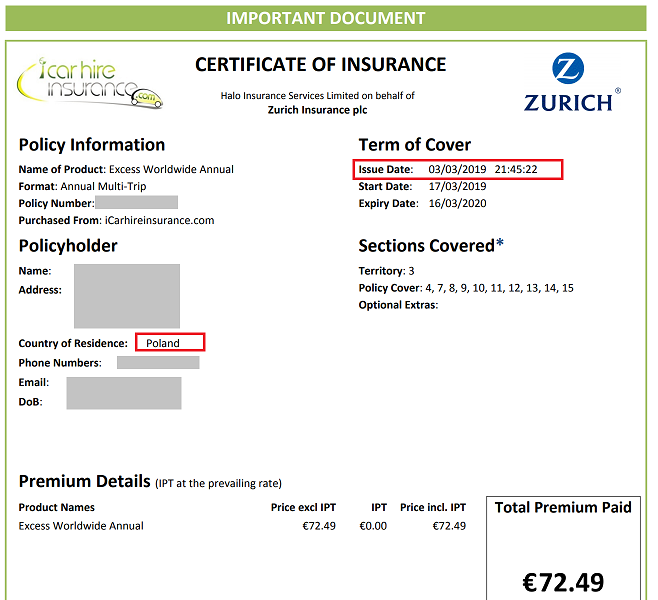Click the 'Expiry Date:' label
Screen dimensions: 658x600
389,203
